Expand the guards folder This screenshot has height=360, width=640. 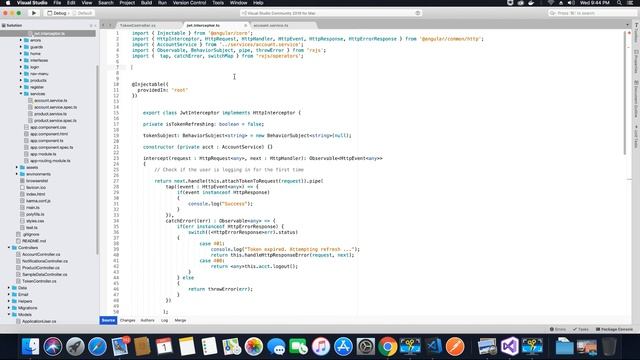(x=21, y=47)
